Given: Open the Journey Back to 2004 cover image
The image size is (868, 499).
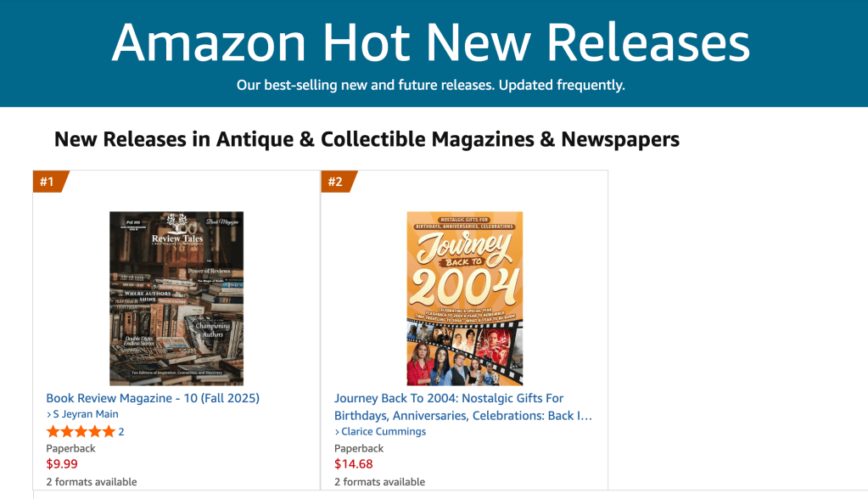Looking at the screenshot, I should pyautogui.click(x=465, y=298).
